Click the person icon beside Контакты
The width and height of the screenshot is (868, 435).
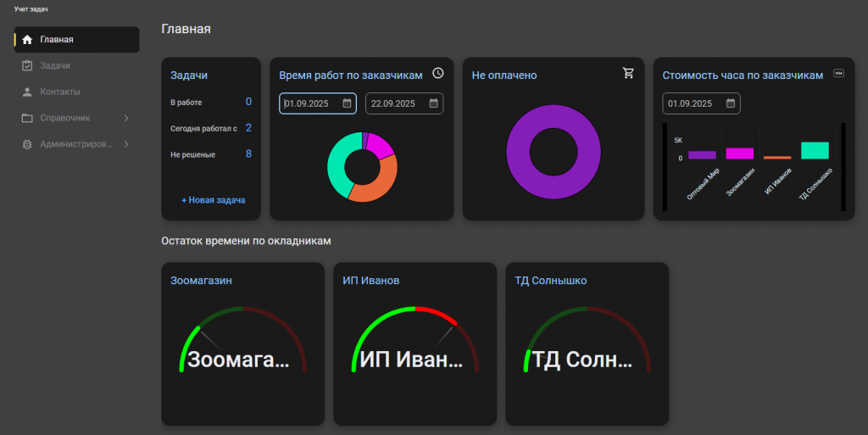coord(27,92)
